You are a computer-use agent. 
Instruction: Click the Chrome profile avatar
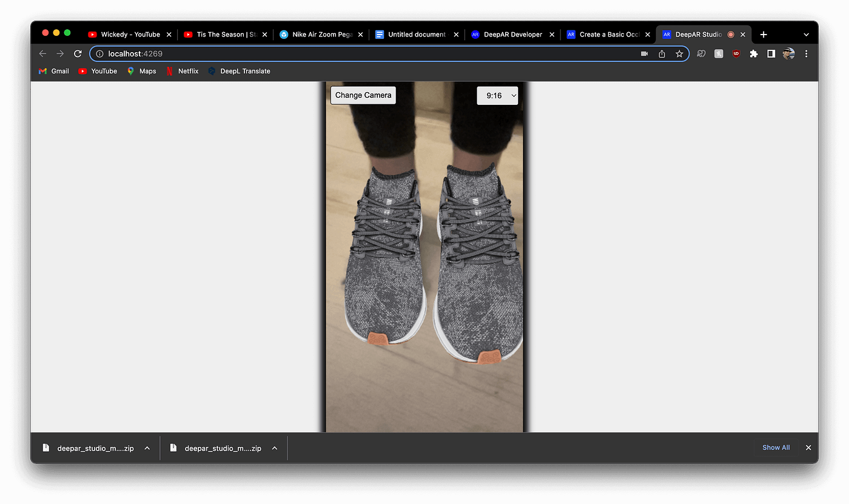pos(788,53)
